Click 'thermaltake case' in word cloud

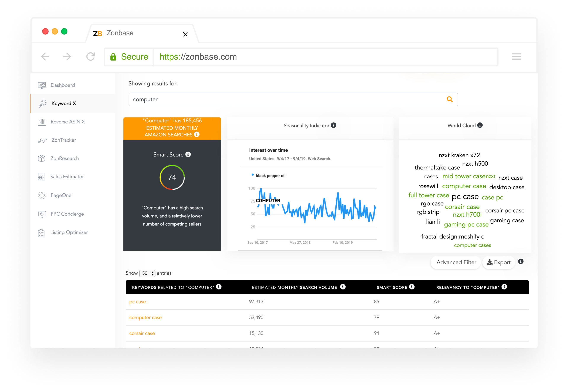[x=437, y=168]
